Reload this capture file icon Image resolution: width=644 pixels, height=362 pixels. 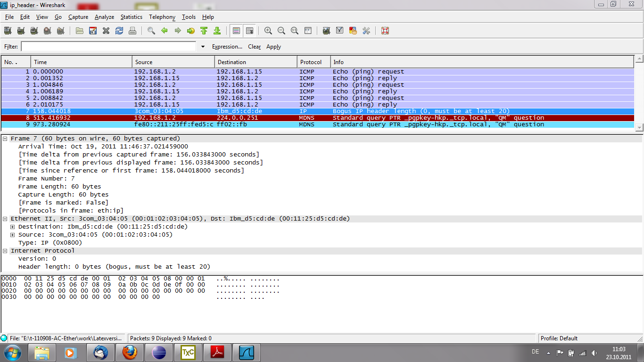point(119,31)
